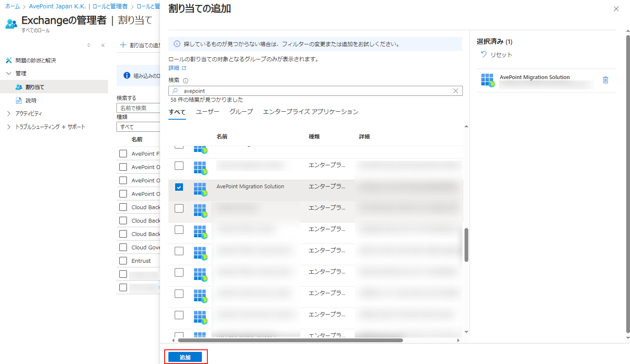The width and height of the screenshot is (630, 364).
Task: Check the AvePoint F row checkbox
Action: (123, 154)
